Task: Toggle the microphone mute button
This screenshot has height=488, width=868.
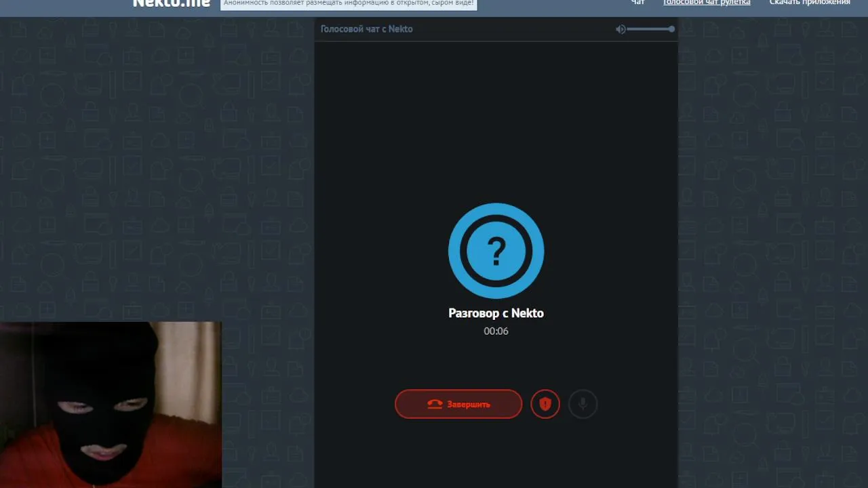Action: coord(583,404)
